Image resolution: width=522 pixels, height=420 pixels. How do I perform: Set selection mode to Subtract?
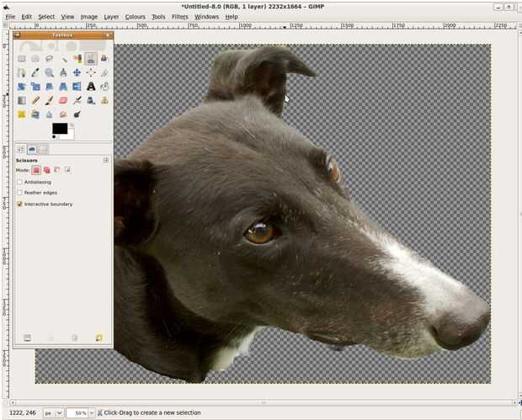click(57, 170)
